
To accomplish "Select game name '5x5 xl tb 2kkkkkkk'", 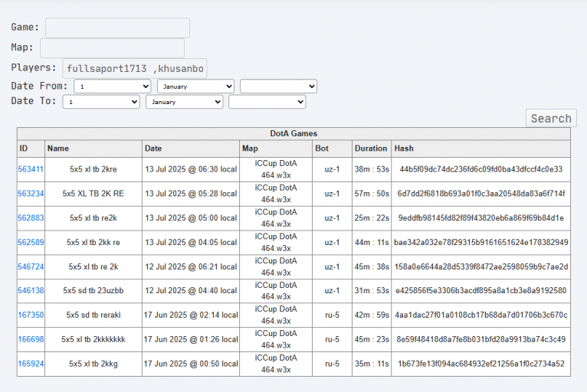I will point(93,339).
